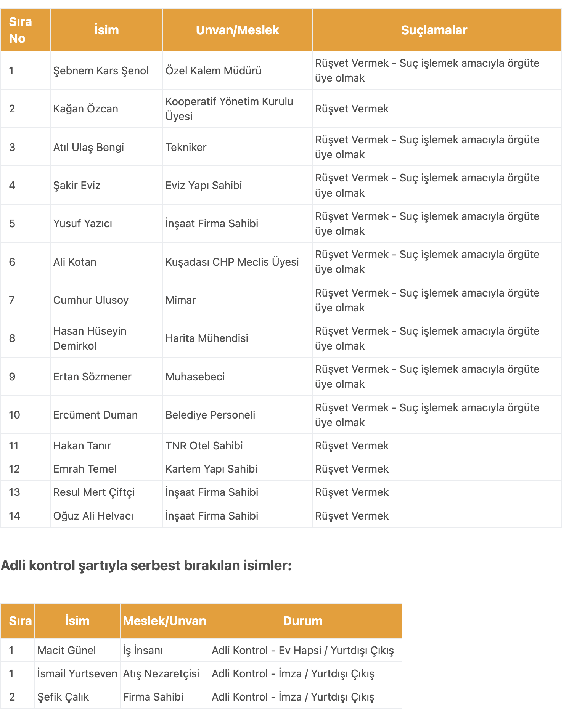The height and width of the screenshot is (728, 569).
Task: Select the Unvan/Meslek header cell
Action: 237,30
